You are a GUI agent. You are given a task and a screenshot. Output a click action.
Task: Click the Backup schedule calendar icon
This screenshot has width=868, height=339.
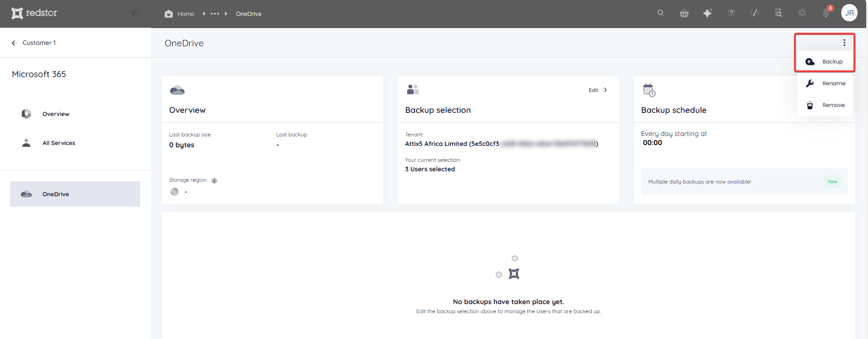649,90
